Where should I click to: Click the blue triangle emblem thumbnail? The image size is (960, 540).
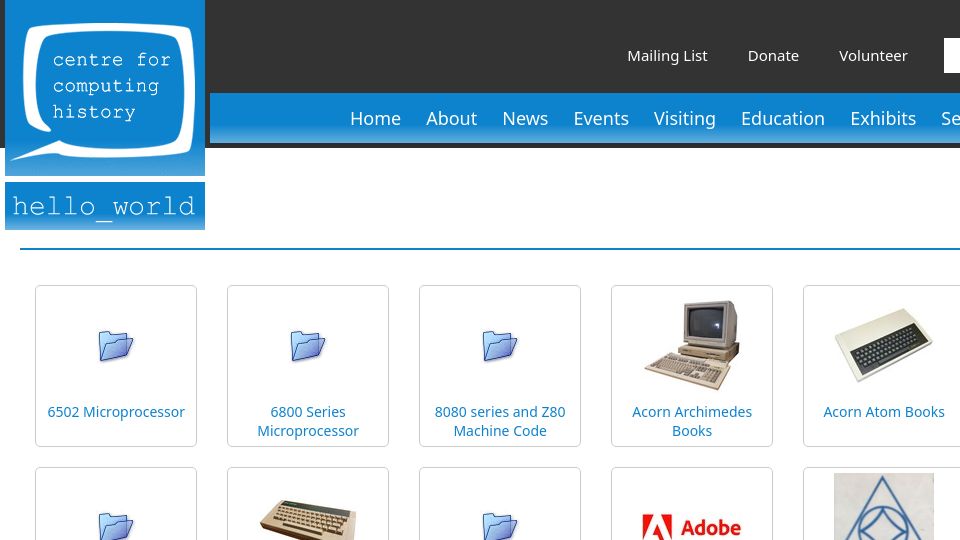tap(883, 507)
